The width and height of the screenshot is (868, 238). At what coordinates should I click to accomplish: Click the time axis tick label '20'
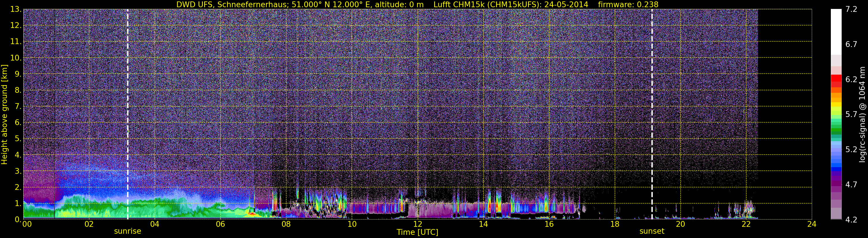tap(680, 224)
